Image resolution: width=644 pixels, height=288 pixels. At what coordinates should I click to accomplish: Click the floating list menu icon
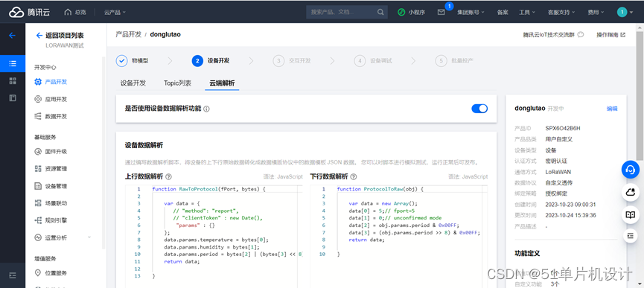click(x=630, y=235)
